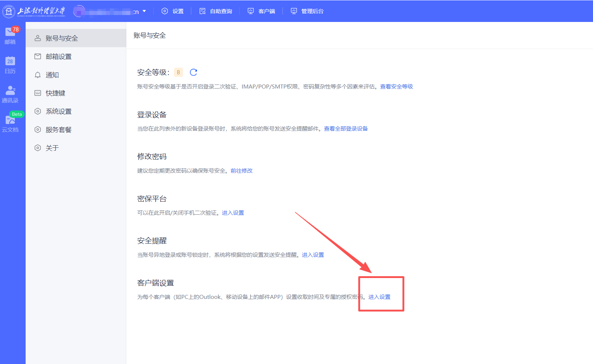The height and width of the screenshot is (364, 593).
Task: Open 客户端 in the top navigation
Action: click(x=261, y=11)
